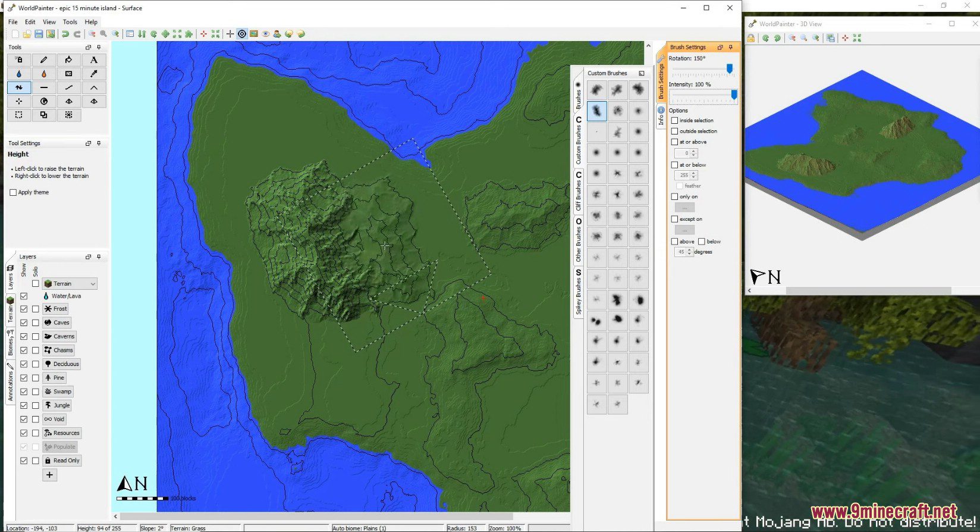980x532 pixels.
Task: Open the Help menu
Action: (x=91, y=22)
